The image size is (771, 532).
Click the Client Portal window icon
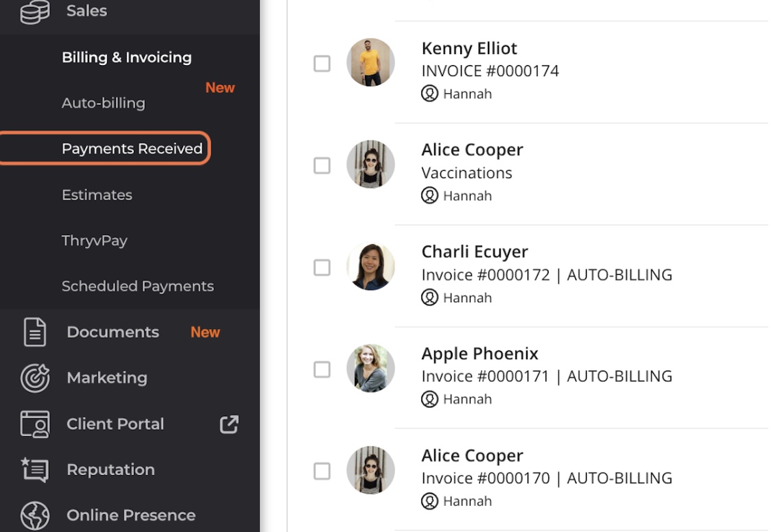tap(35, 424)
